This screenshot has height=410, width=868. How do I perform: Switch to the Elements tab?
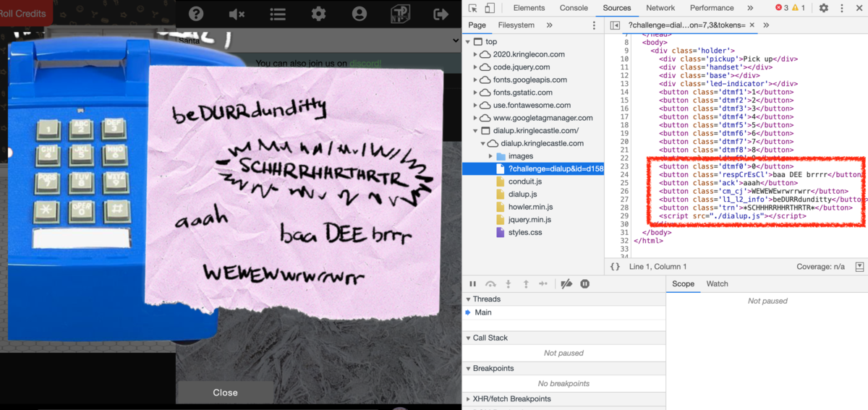(529, 8)
